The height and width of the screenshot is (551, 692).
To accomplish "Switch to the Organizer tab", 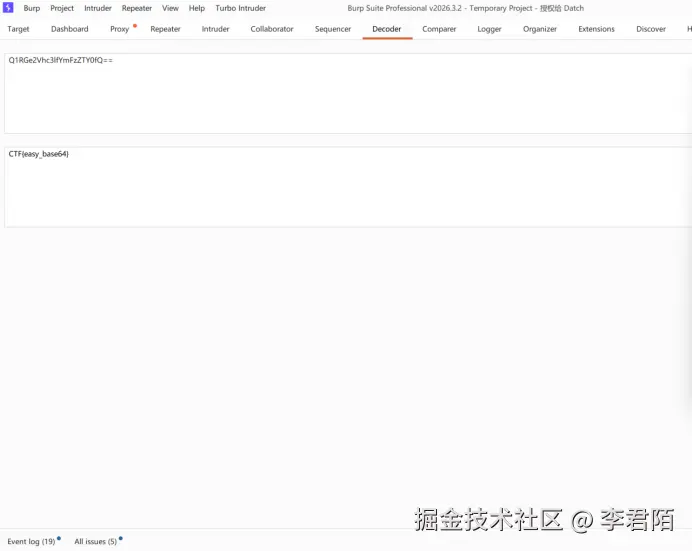I will coord(540,29).
